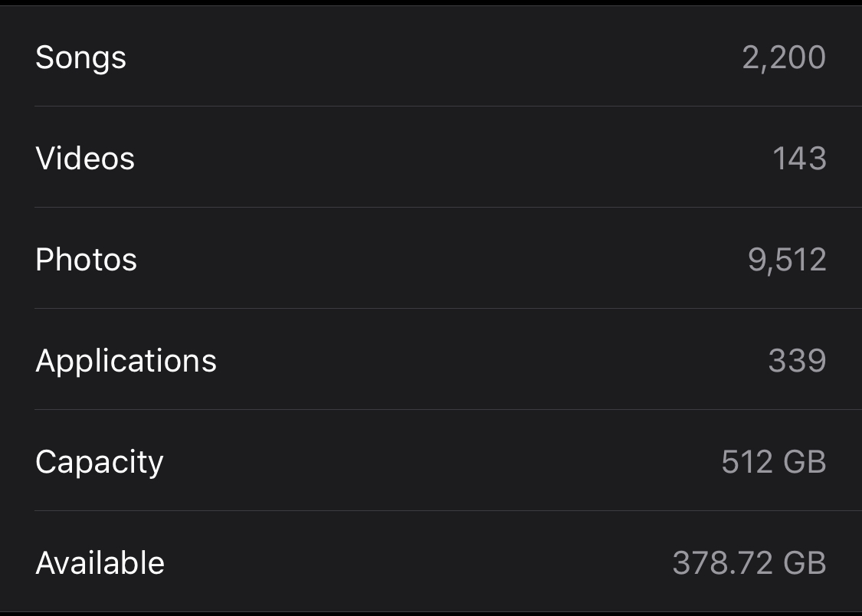
Task: Click the middle of the Songs row
Action: [431, 56]
